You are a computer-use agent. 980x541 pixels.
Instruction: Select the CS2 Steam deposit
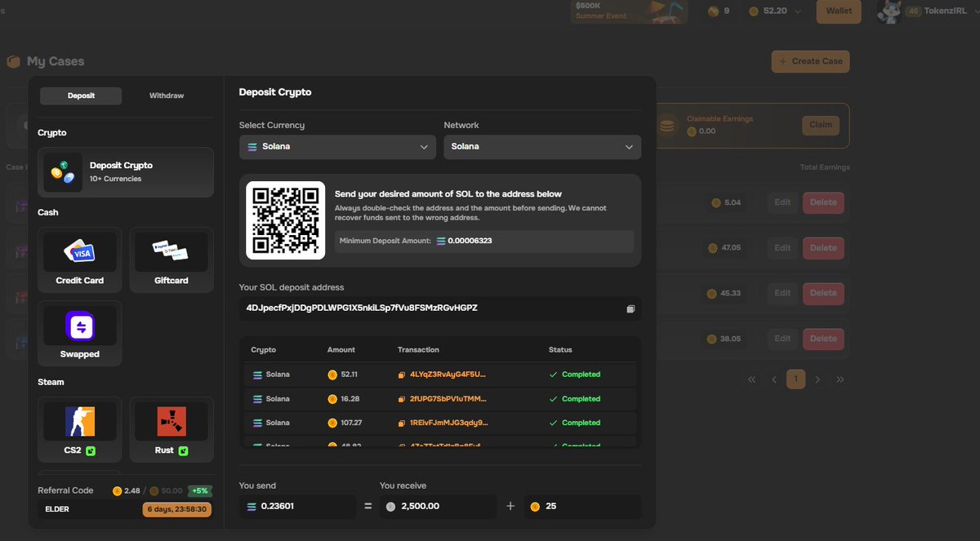(80, 429)
